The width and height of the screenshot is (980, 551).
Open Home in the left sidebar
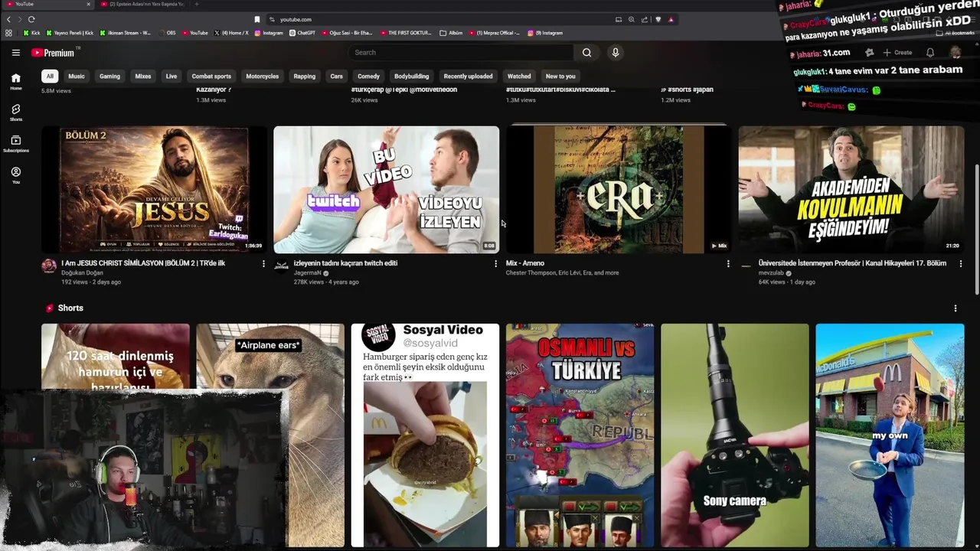coord(15,82)
